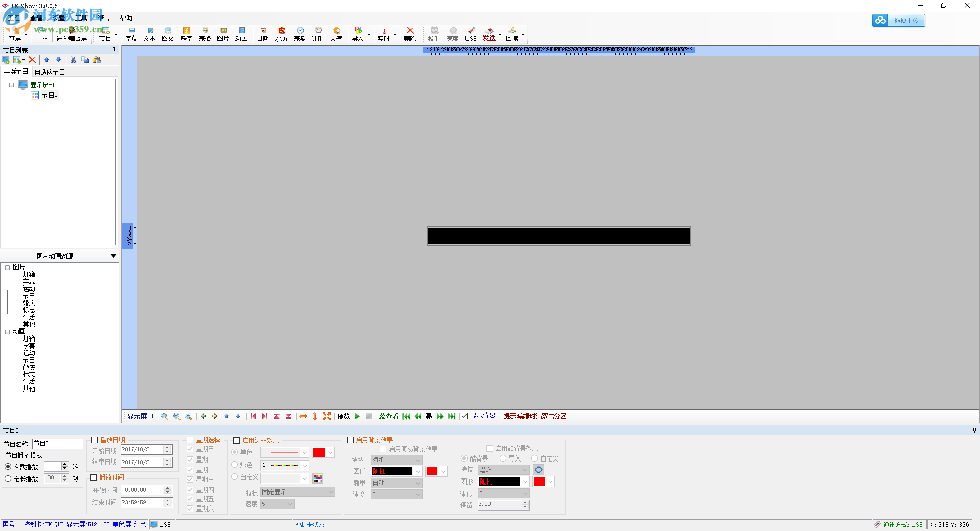980x531 pixels.
Task: Click the 删除 delete toolbar icon
Action: (x=410, y=34)
